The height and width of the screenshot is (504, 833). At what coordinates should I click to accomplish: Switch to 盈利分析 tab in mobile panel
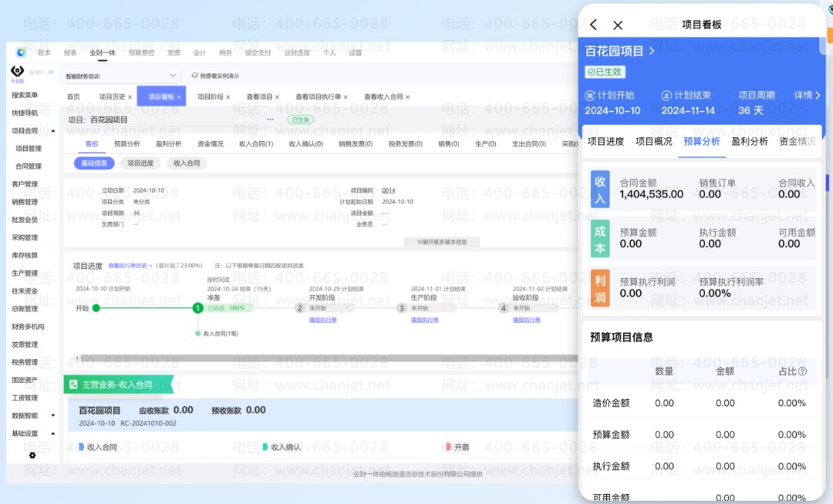(749, 142)
